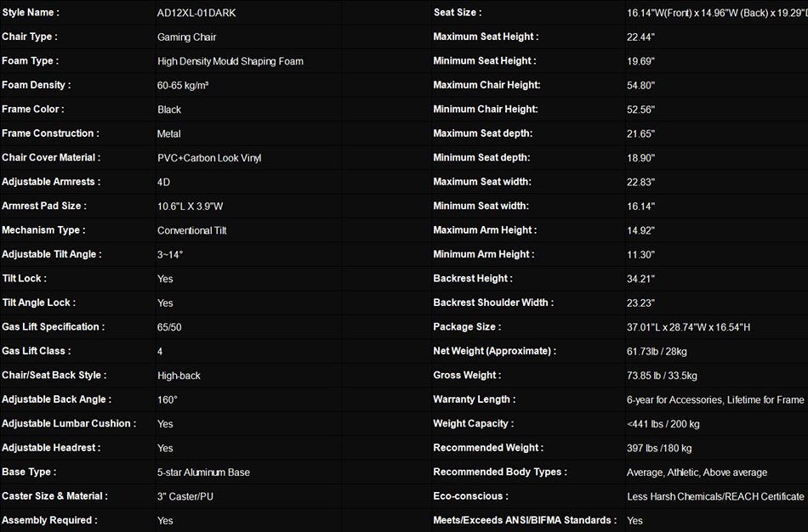Select the maximum seat width 22.83"

(640, 183)
